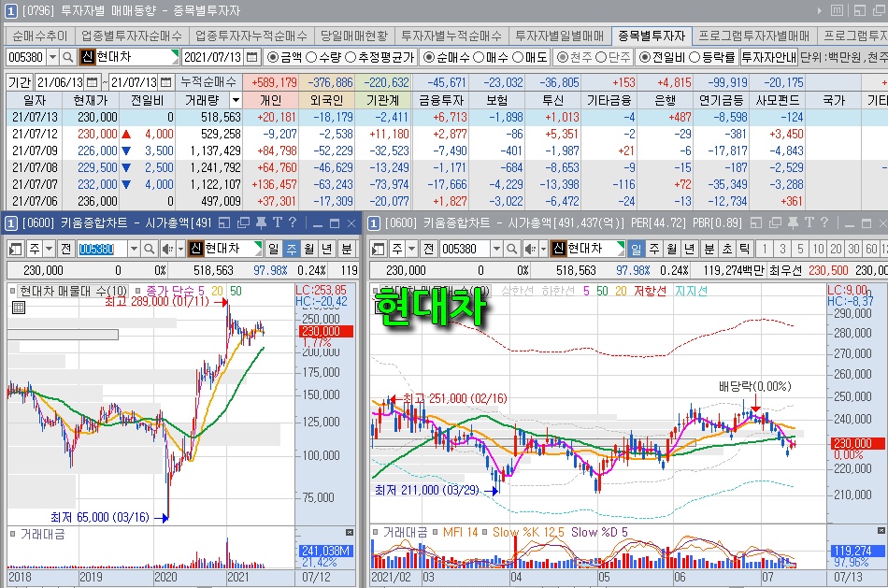Image resolution: width=888 pixels, height=588 pixels.
Task: Click T font icon in left chart title bar
Action: coord(277,223)
